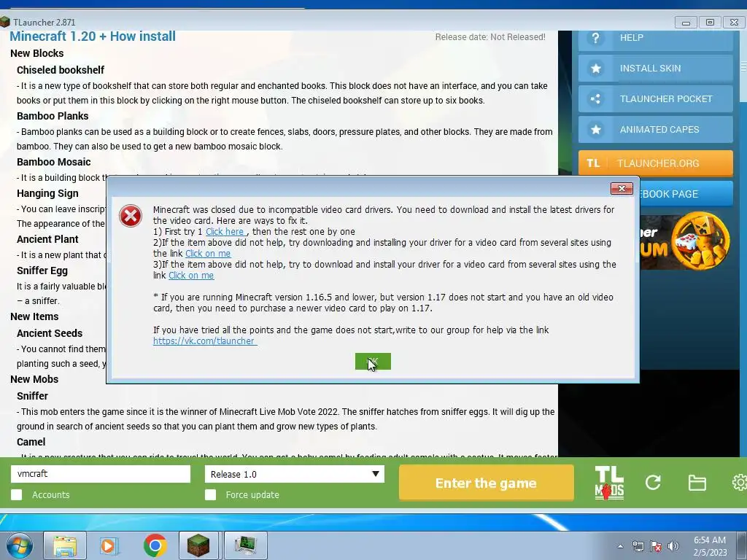The width and height of the screenshot is (747, 560).
Task: Open the partially hidden Facebook Page button
Action: [686, 194]
